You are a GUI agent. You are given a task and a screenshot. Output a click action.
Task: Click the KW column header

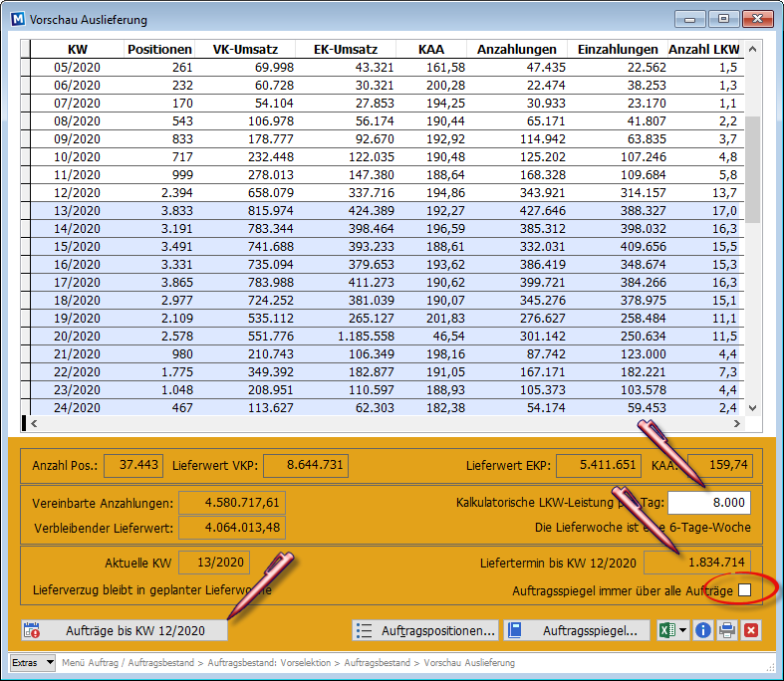pyautogui.click(x=77, y=50)
